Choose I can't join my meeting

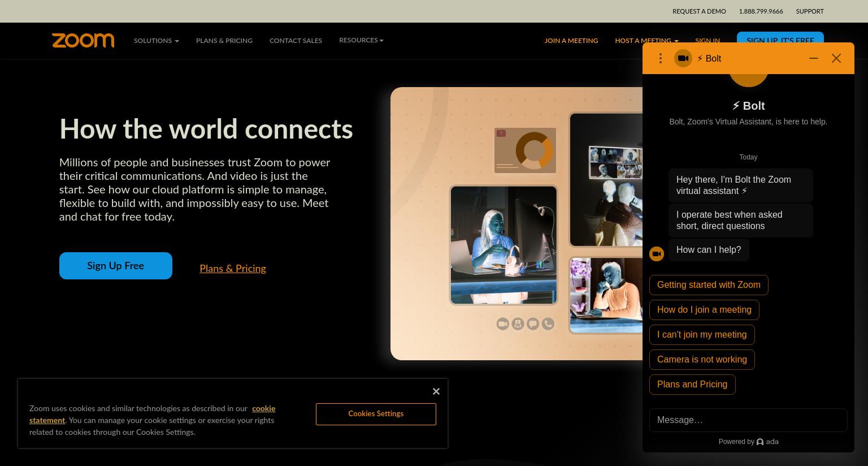[x=702, y=335]
